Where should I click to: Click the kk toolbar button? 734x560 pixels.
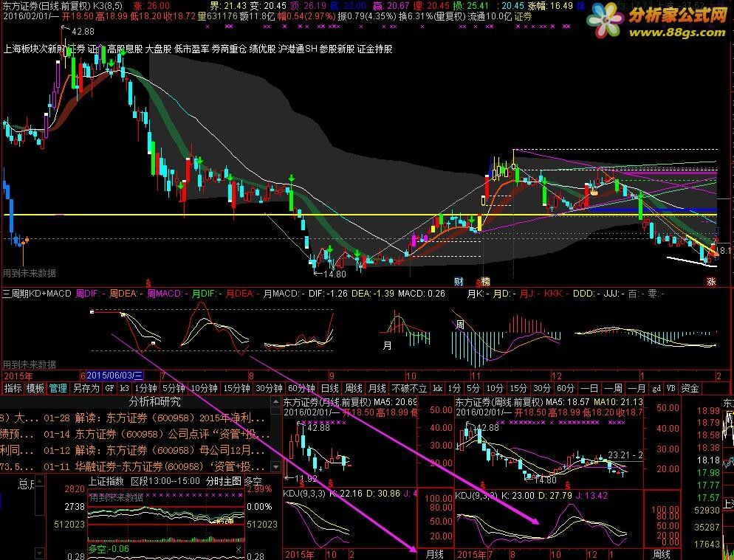click(438, 388)
